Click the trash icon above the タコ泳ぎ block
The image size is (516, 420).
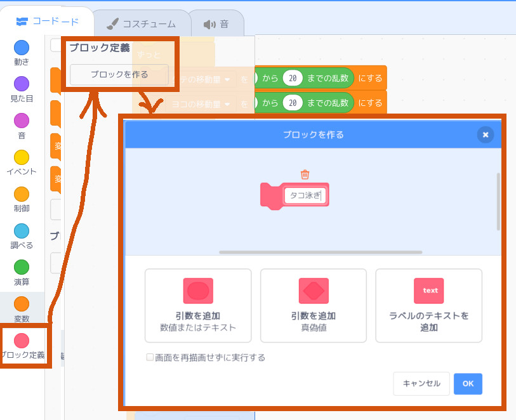pyautogui.click(x=305, y=174)
